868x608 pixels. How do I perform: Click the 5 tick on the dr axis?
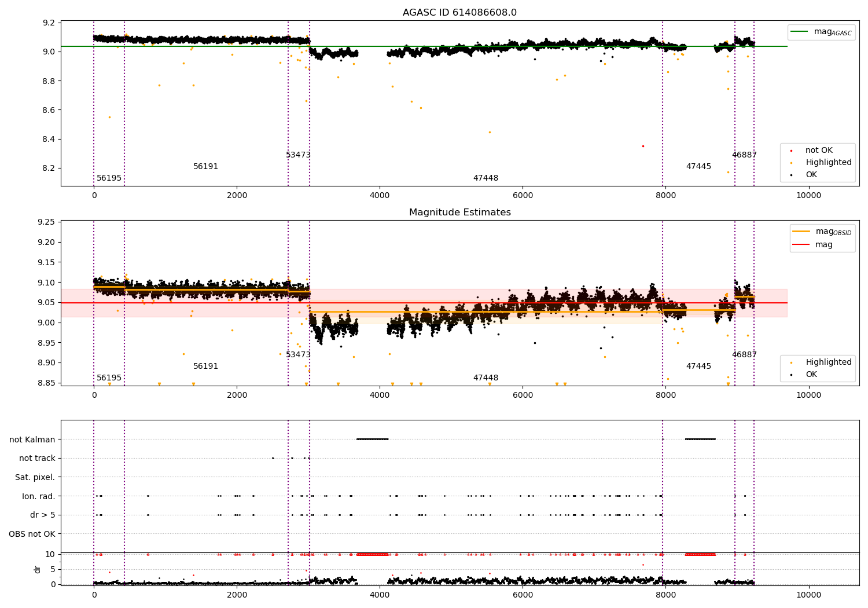(x=53, y=570)
